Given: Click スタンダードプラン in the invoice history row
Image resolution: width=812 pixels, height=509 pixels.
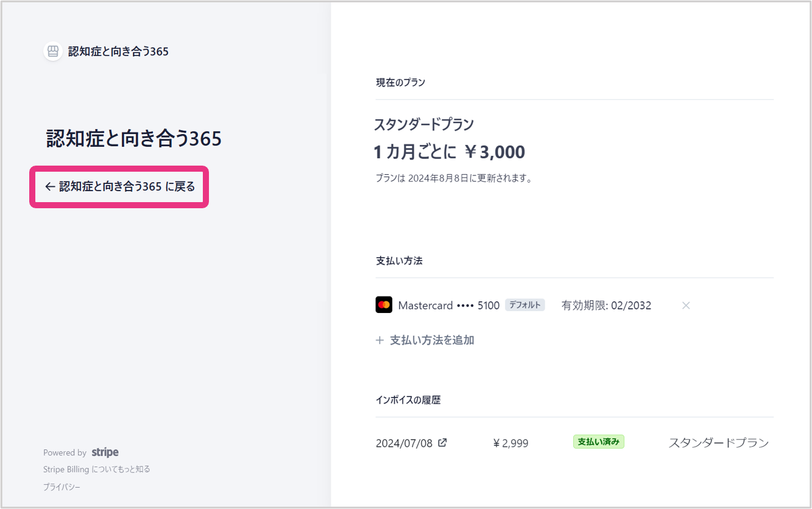Looking at the screenshot, I should [719, 443].
